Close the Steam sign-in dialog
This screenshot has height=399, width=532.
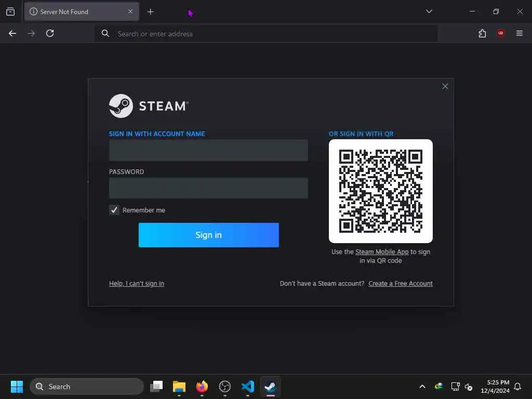point(445,87)
